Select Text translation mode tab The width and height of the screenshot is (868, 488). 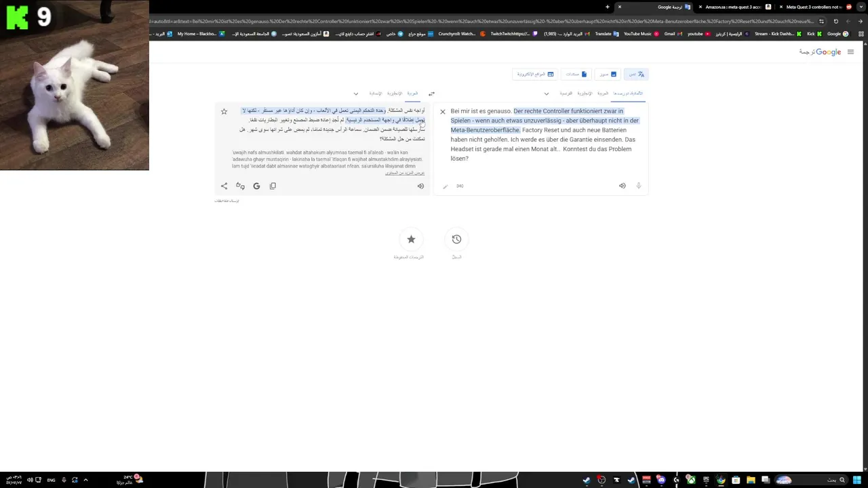click(636, 74)
